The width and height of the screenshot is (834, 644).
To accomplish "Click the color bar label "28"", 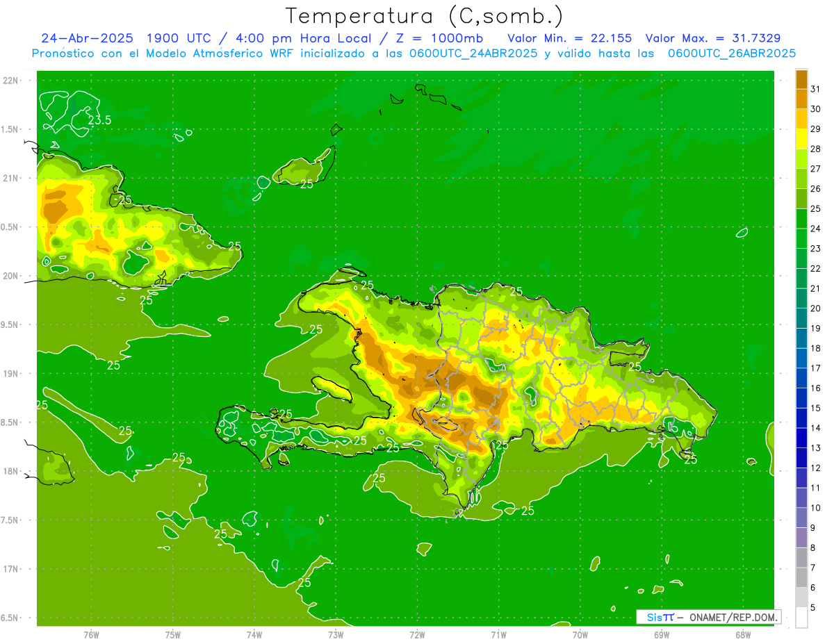I will (x=816, y=149).
